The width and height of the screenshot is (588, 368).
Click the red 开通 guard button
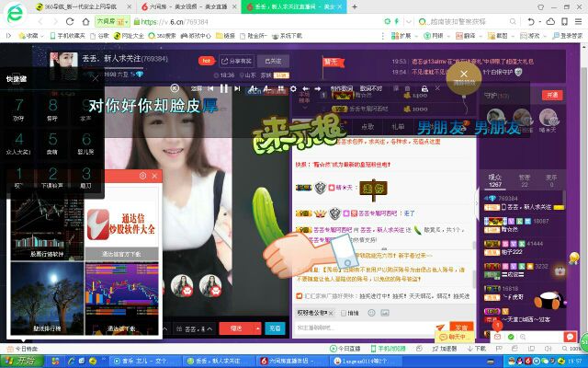[x=552, y=95]
